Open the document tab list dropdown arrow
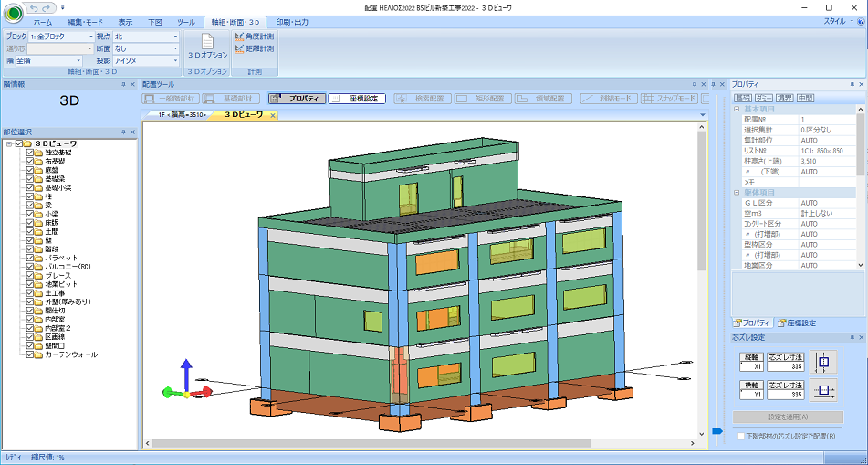The image size is (868, 465). [703, 115]
